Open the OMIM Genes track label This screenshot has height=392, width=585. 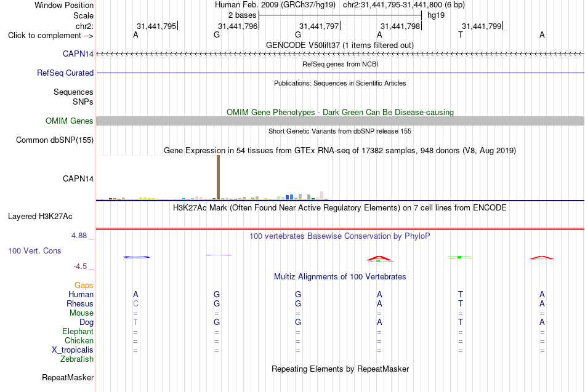[70, 121]
